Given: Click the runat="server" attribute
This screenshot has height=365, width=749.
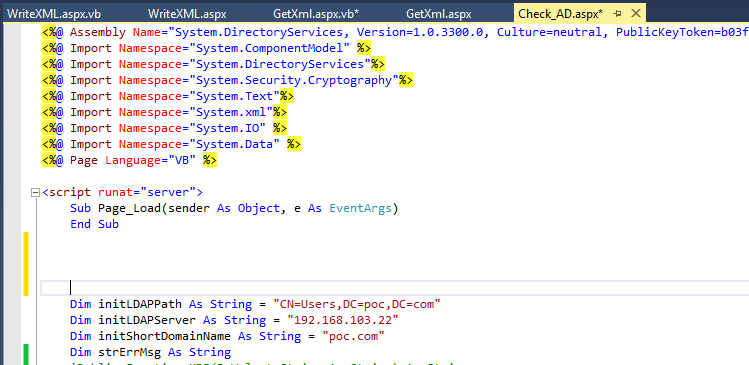Looking at the screenshot, I should point(147,193).
